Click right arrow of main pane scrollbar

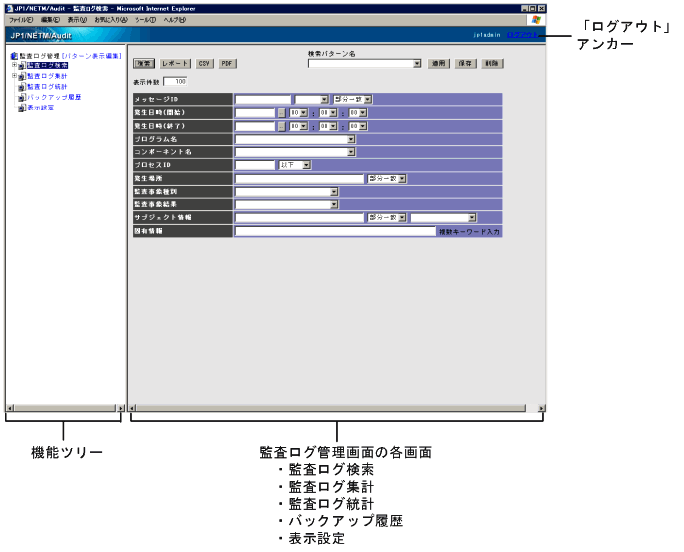click(x=541, y=408)
